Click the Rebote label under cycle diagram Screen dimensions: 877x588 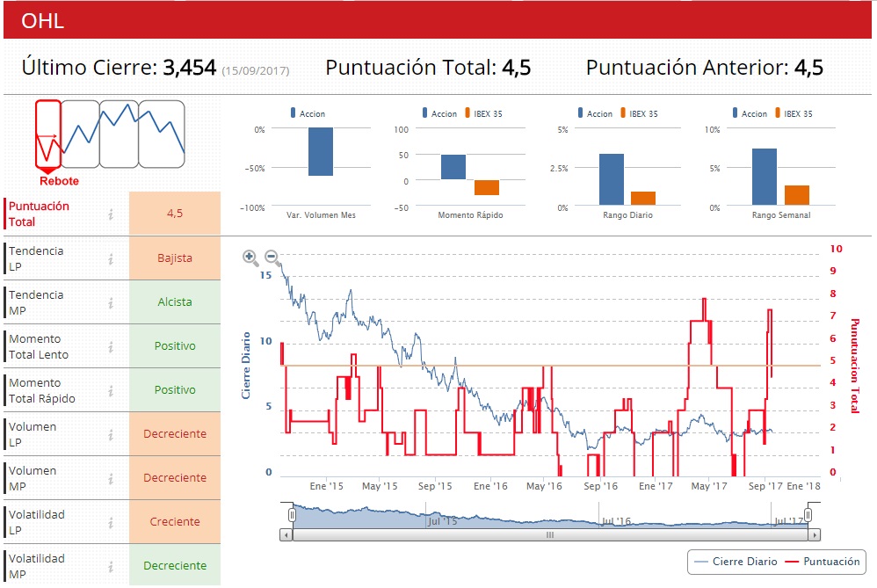[59, 181]
